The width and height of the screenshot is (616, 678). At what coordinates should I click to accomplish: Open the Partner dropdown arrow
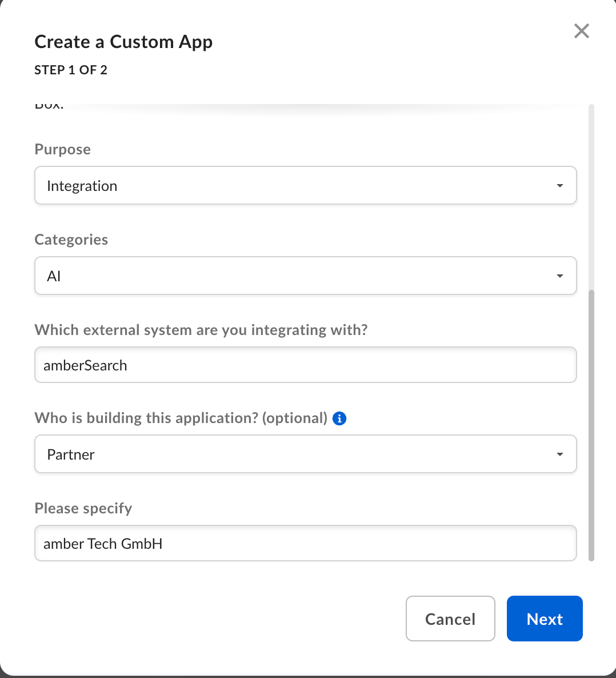[560, 454]
